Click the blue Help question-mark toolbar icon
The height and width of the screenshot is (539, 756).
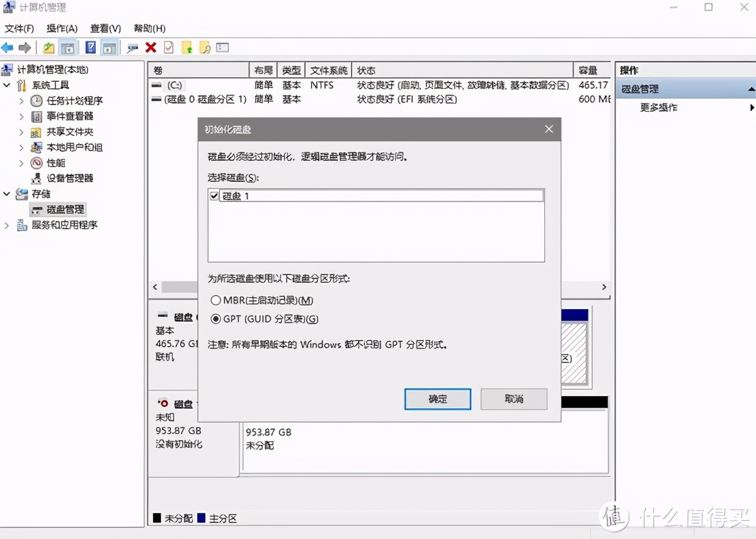pyautogui.click(x=91, y=48)
